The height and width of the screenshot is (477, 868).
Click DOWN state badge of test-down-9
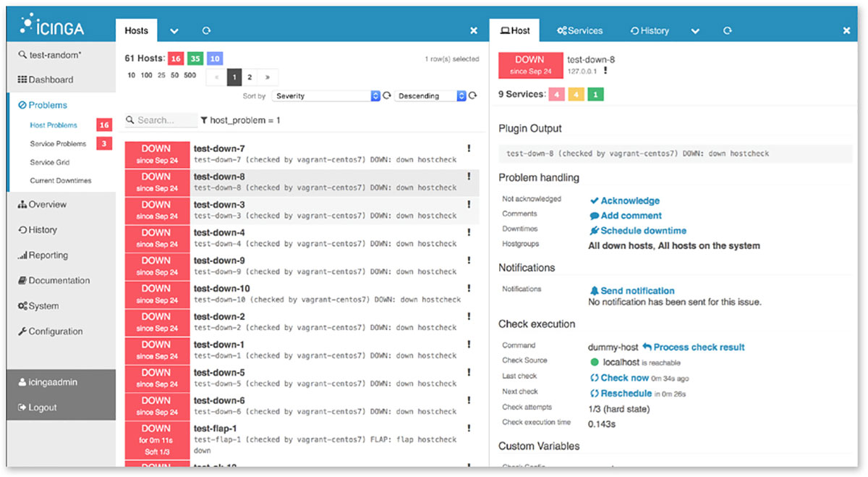tap(156, 266)
